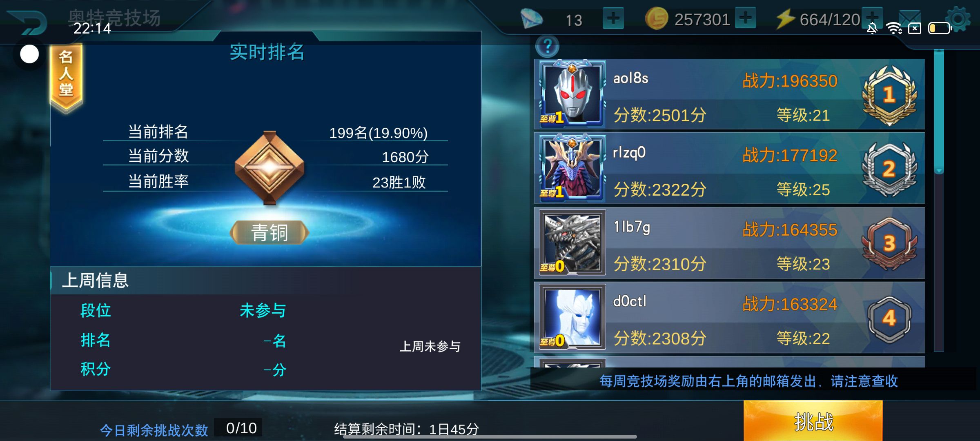
Task: Select player aol8s ranking entry
Action: (x=729, y=94)
